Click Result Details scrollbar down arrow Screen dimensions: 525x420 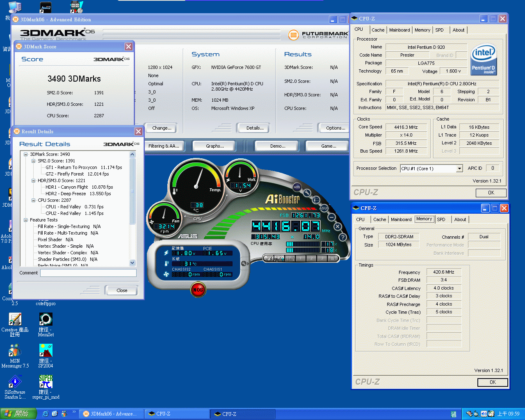132,262
